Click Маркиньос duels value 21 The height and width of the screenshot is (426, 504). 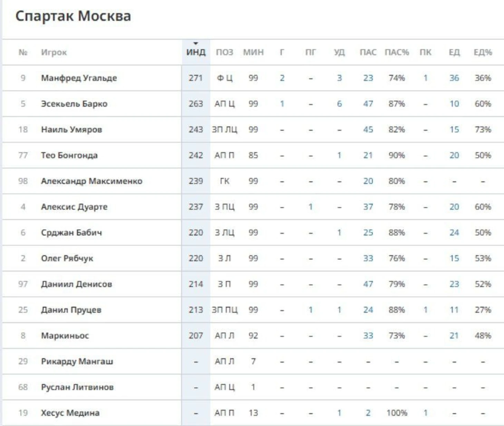point(454,336)
